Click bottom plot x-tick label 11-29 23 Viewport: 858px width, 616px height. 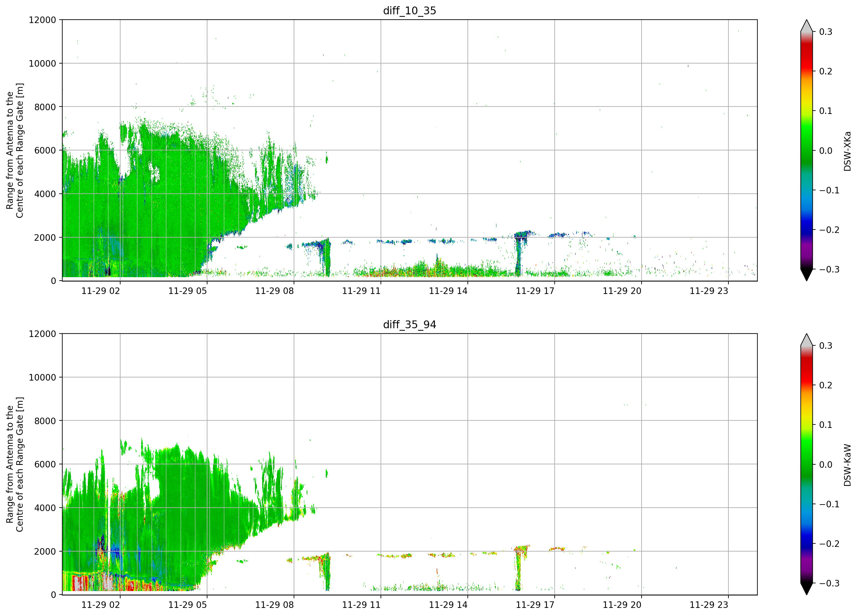709,605
